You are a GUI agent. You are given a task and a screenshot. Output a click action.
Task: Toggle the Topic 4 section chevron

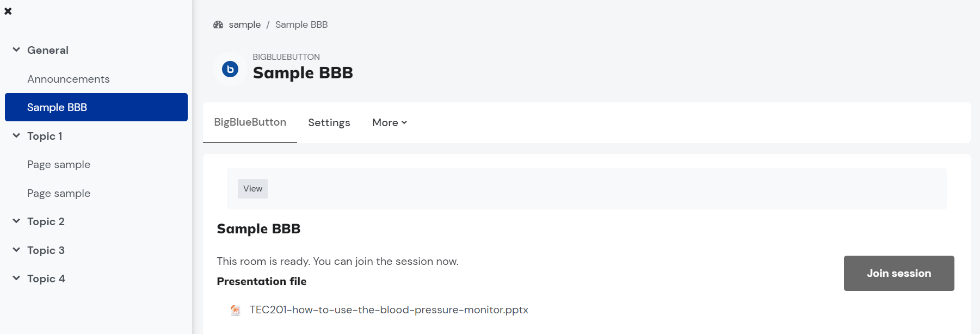[16, 278]
